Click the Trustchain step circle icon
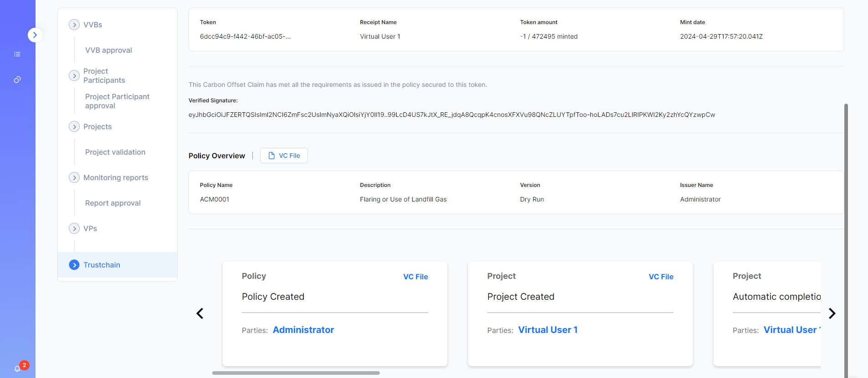This screenshot has height=378, width=868. pos(74,265)
